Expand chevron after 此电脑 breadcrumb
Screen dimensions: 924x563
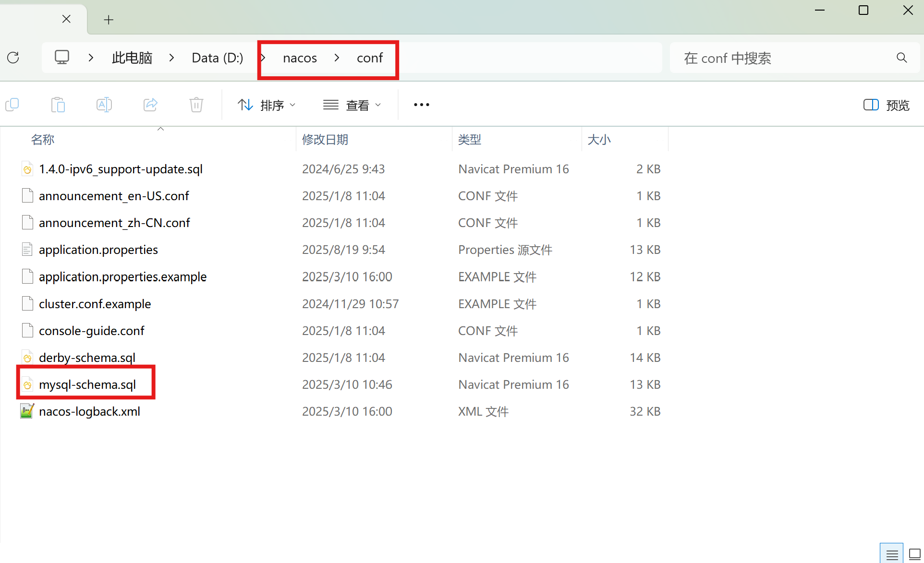tap(171, 58)
